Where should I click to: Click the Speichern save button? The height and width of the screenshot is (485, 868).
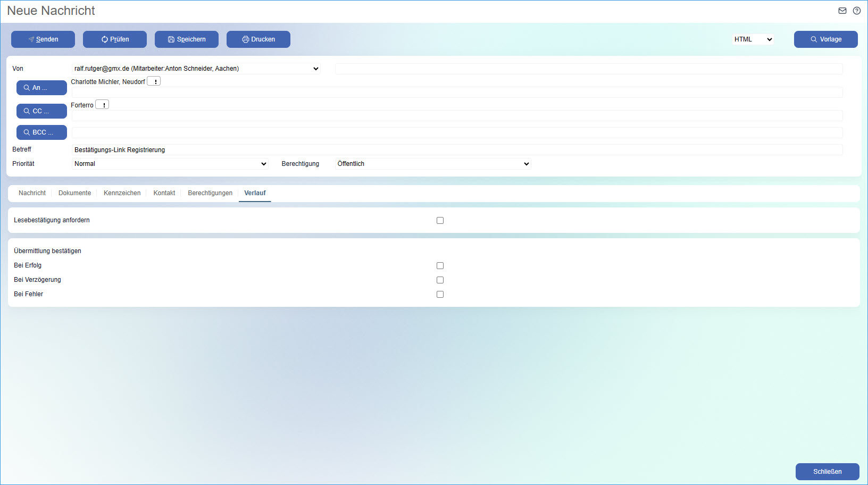pos(187,39)
